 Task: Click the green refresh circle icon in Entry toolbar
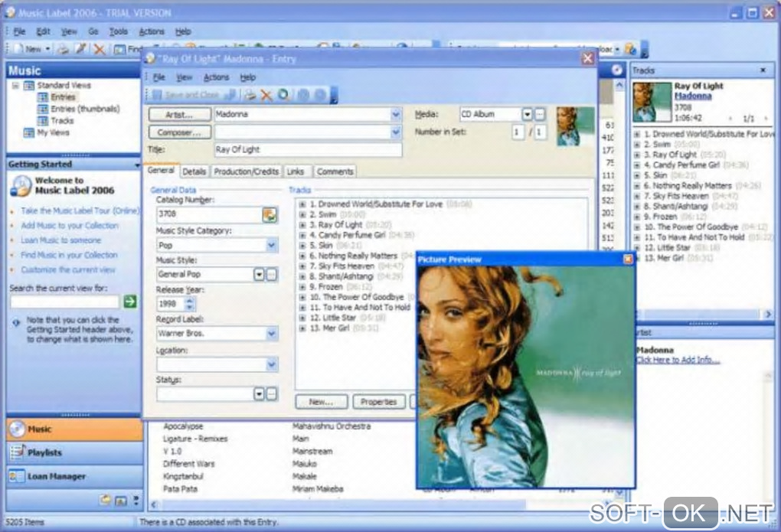tap(283, 95)
